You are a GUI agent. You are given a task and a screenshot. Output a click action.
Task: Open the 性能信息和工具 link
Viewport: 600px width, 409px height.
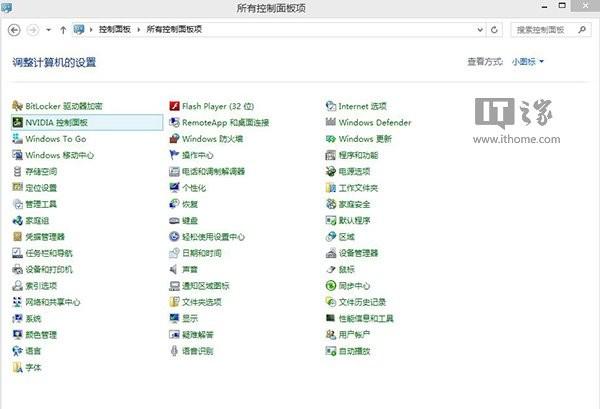click(366, 318)
